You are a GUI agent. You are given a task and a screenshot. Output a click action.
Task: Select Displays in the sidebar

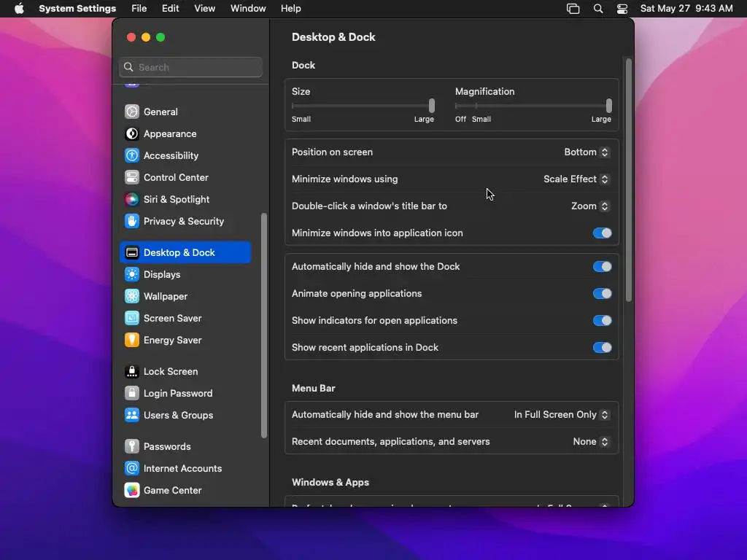click(185, 274)
